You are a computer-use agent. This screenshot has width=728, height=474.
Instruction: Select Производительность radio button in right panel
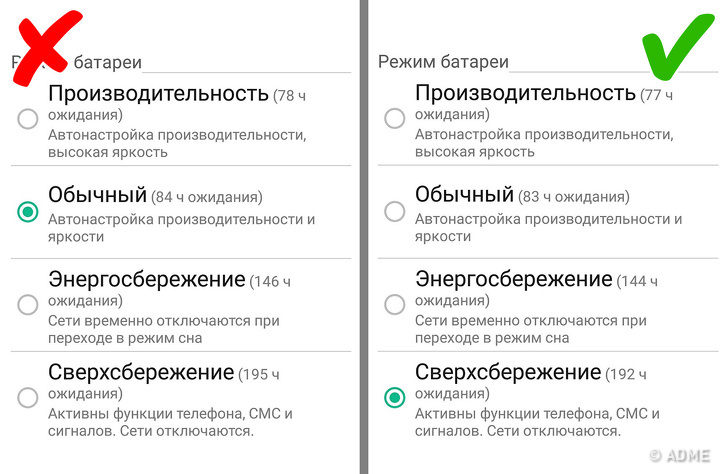click(x=395, y=119)
